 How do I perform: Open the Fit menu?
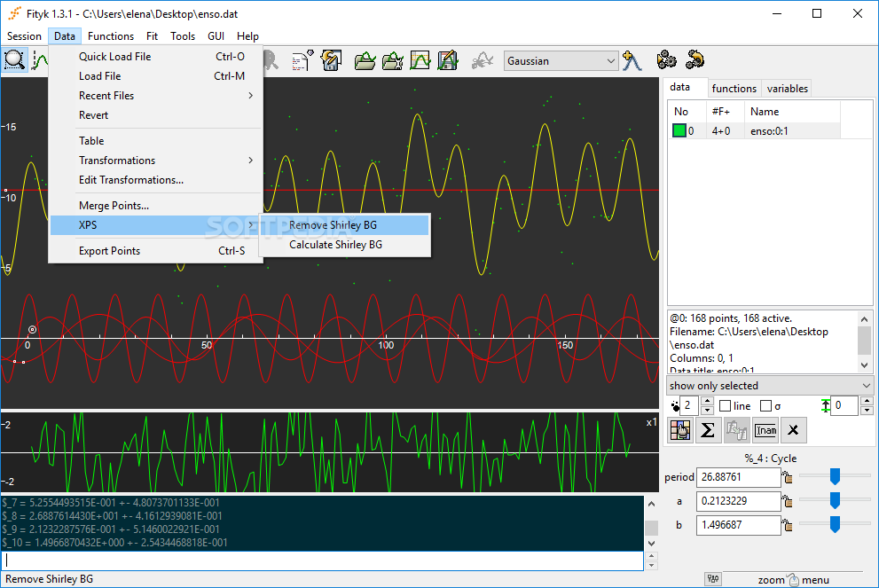152,35
